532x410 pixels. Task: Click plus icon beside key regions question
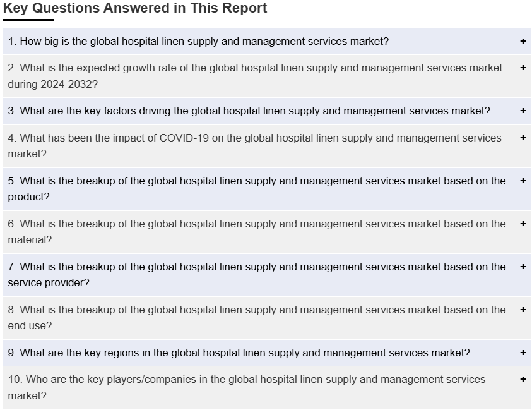point(523,353)
